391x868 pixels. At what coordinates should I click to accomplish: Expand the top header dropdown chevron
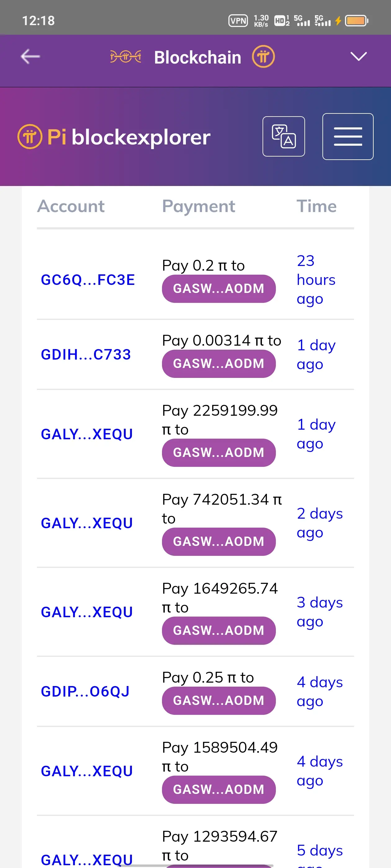[358, 56]
